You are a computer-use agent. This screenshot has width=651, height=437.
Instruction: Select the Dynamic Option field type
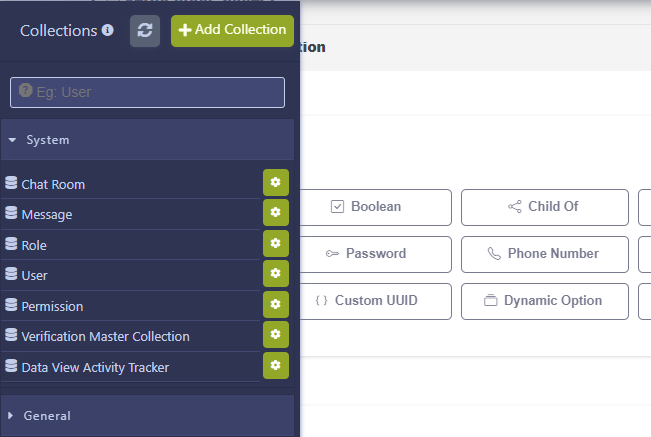point(544,301)
